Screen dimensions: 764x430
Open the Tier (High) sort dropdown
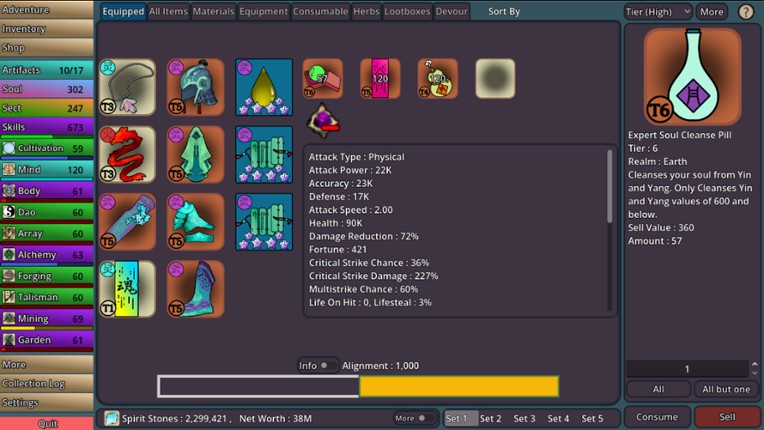pos(656,12)
